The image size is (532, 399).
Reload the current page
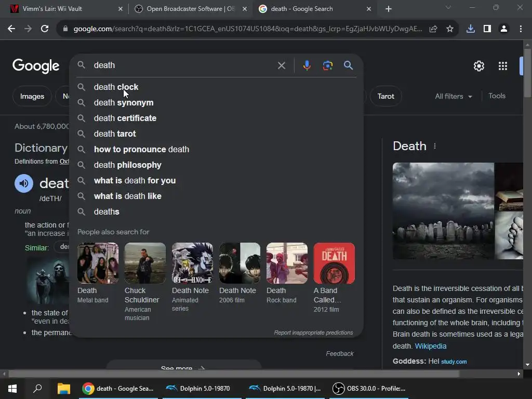coord(45,29)
